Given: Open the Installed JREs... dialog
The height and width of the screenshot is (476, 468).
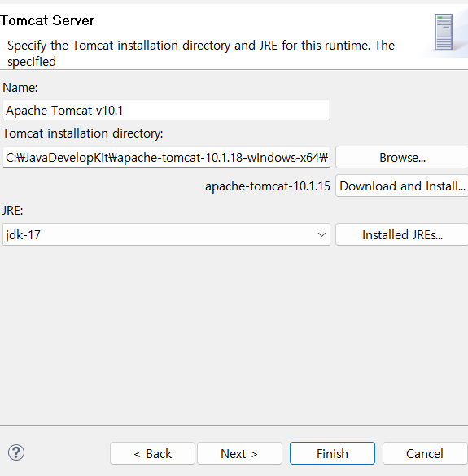Looking at the screenshot, I should [402, 234].
